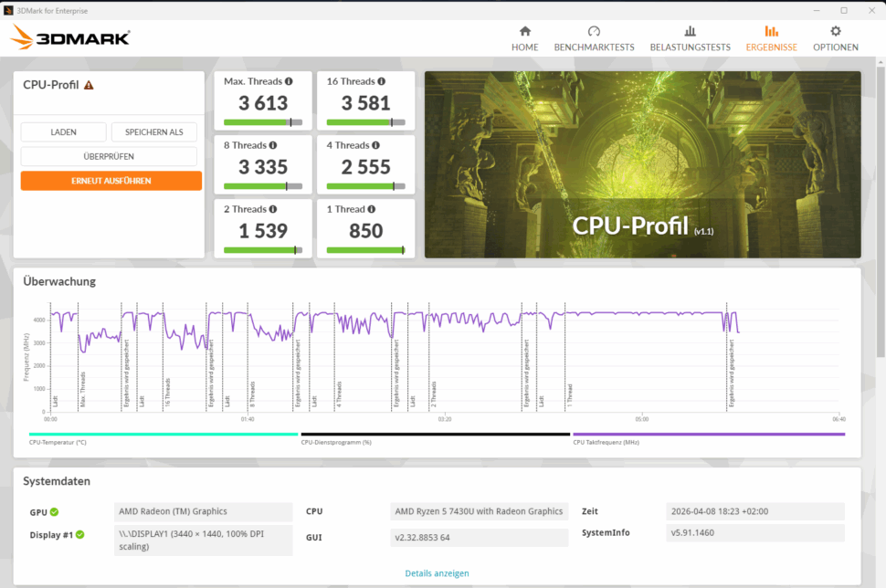Click the Max. Threads score 3 613
The width and height of the screenshot is (886, 588).
(263, 103)
